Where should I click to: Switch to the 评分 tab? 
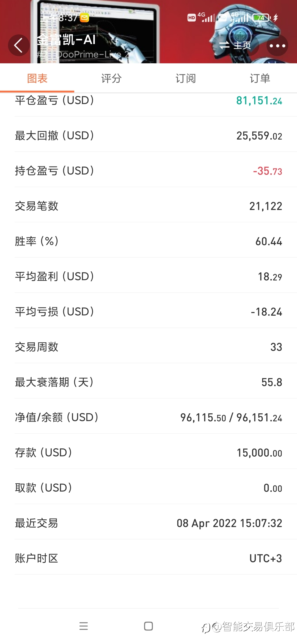click(111, 78)
